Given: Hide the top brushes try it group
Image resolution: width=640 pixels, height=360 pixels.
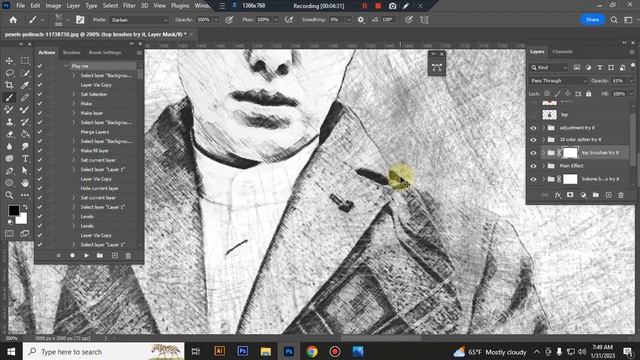Looking at the screenshot, I should point(533,153).
